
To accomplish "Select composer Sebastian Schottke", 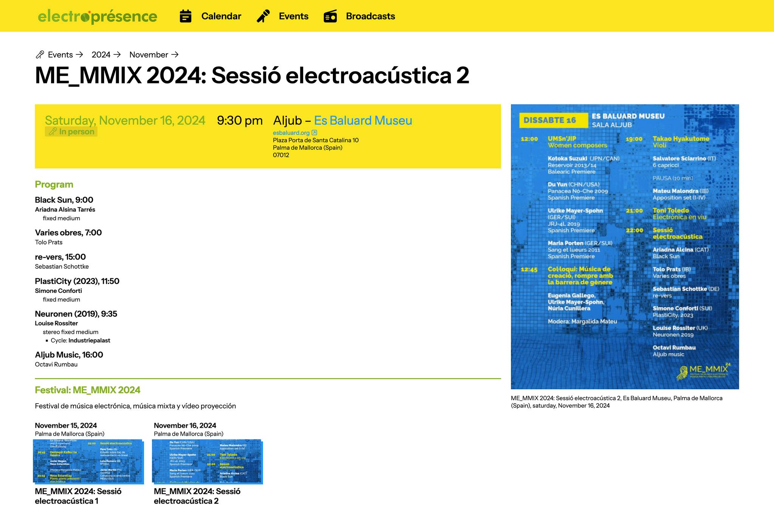I will [x=62, y=266].
